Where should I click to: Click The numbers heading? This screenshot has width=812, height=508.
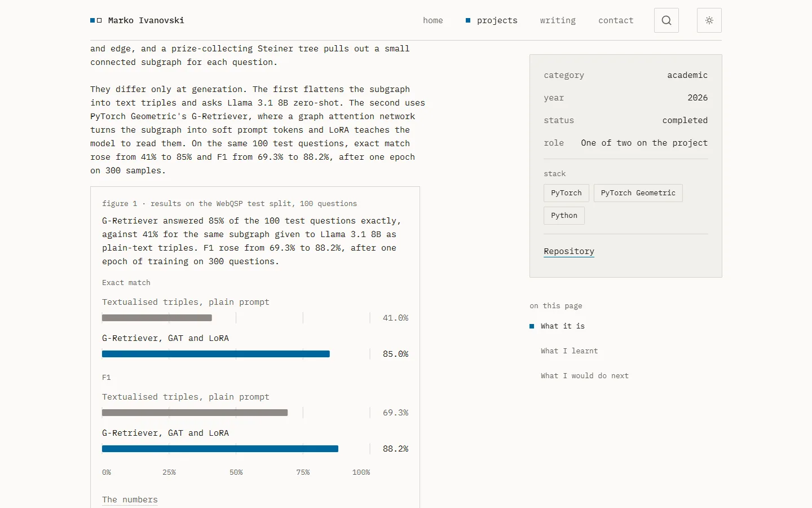[130, 500]
